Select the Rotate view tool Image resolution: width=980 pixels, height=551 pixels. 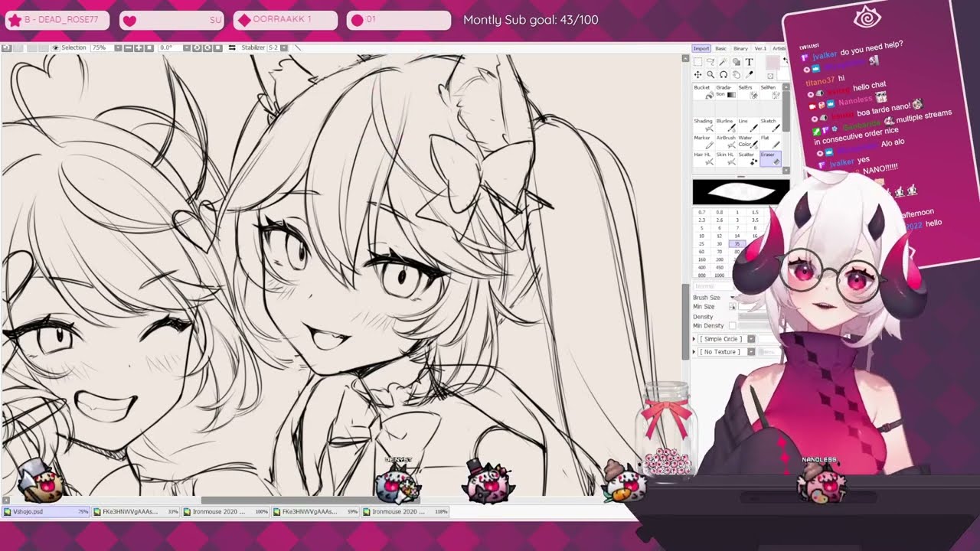point(724,75)
